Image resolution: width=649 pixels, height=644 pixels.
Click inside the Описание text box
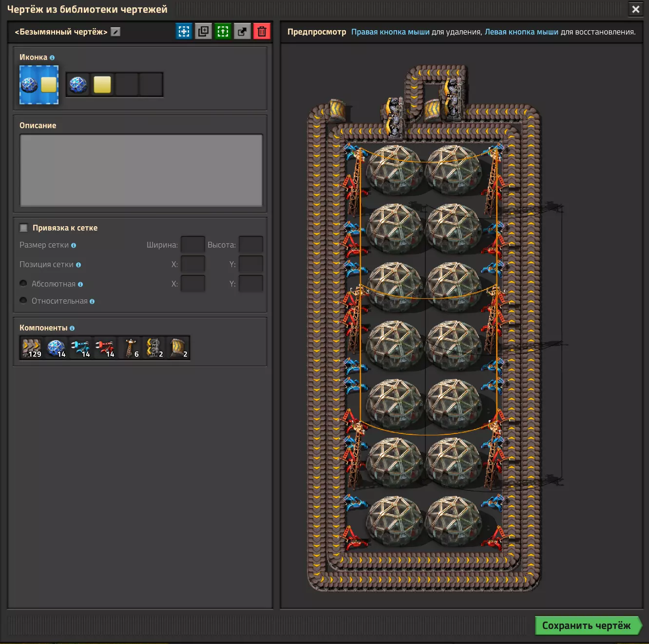tap(141, 170)
